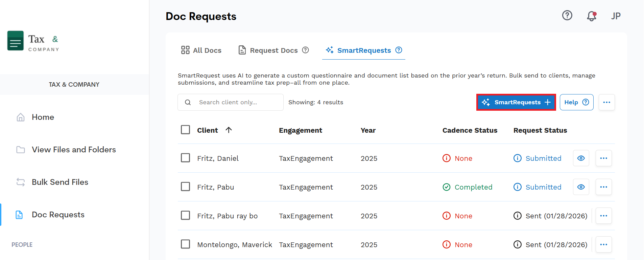Viewport: 644px width, 260px height.
Task: Select the SmartRequests tab
Action: pos(364,50)
